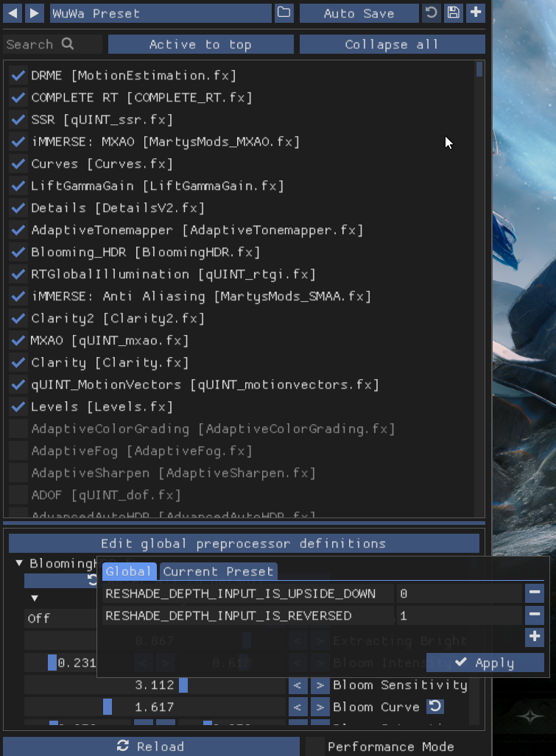The height and width of the screenshot is (756, 556).
Task: Select qUINT_MotionVectors row
Action: click(205, 385)
